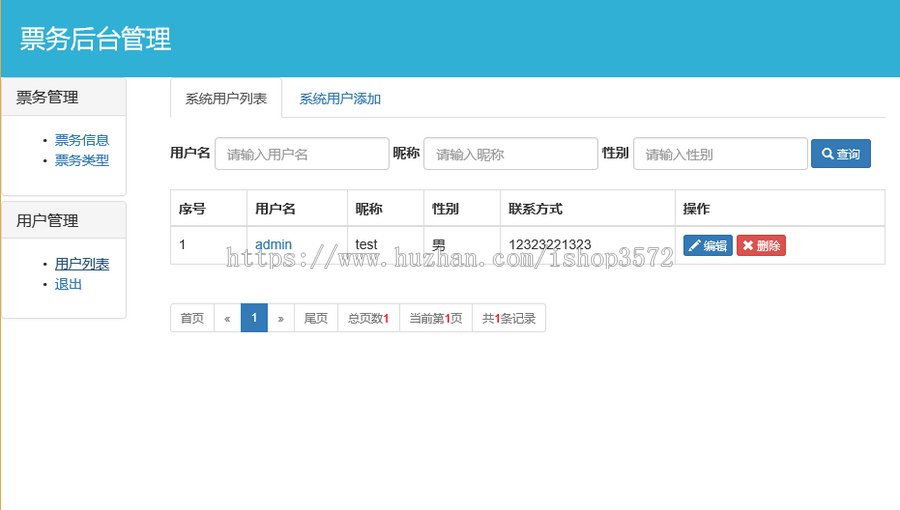
Task: Click the 当前第1页 pagination item
Action: (x=436, y=318)
